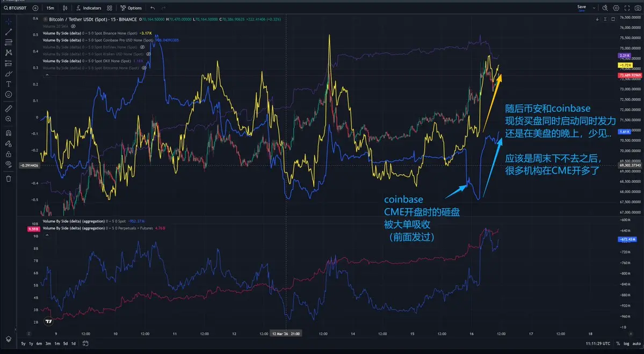Open the Indicators dialog
644x354 pixels.
tap(89, 8)
